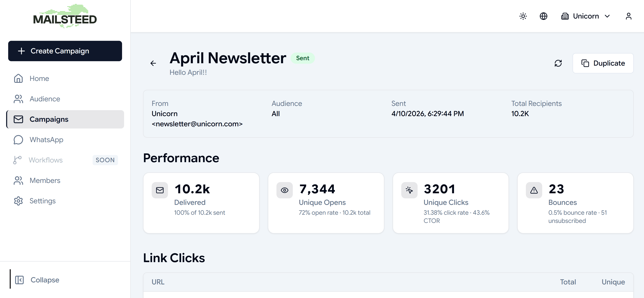Navigate to the Audience section

click(45, 99)
